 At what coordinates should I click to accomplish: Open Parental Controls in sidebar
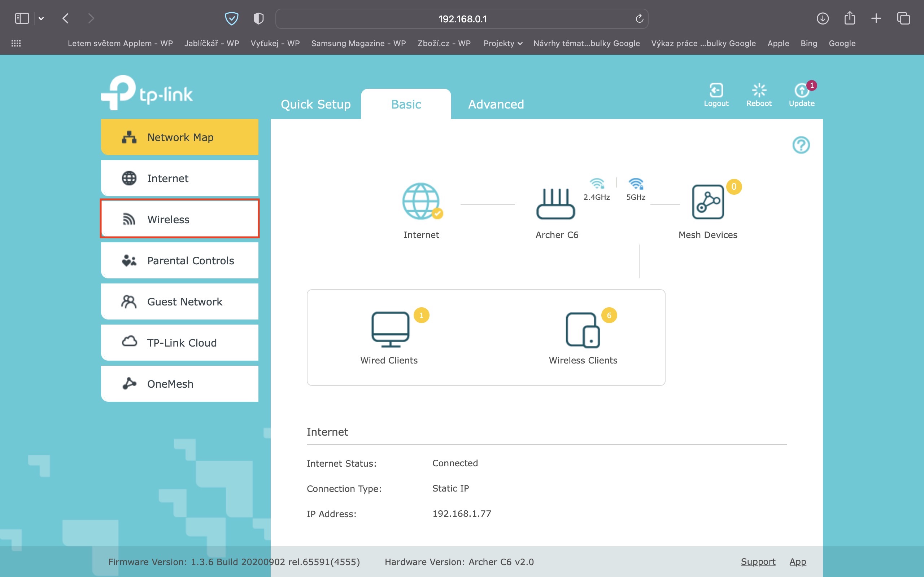coord(179,261)
